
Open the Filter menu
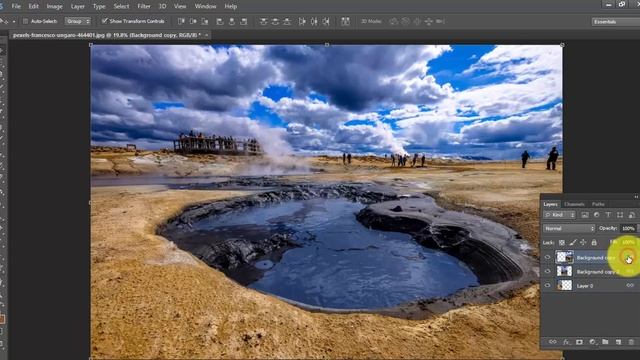point(144,7)
